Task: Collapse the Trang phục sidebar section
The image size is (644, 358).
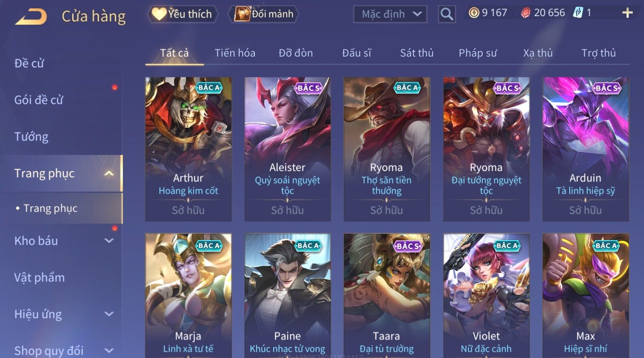Action: 109,173
